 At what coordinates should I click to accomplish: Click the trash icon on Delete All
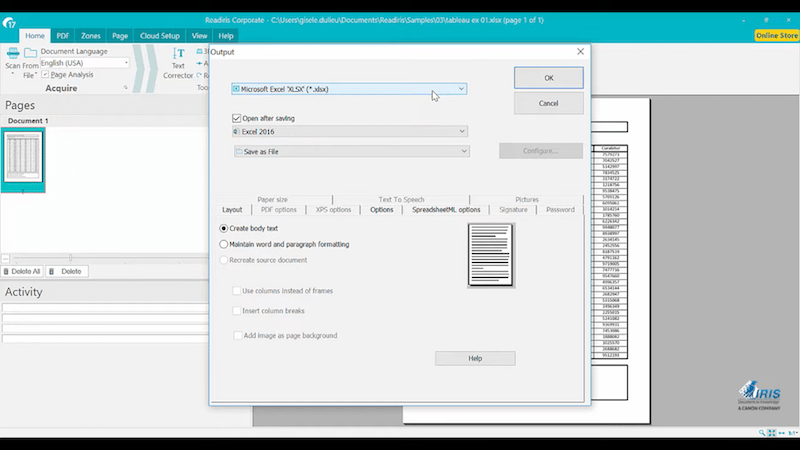[6, 271]
